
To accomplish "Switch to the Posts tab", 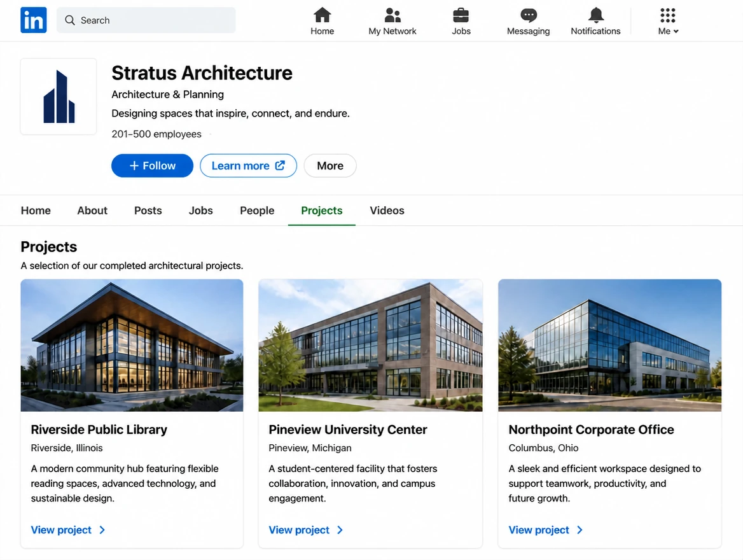I will (x=148, y=211).
